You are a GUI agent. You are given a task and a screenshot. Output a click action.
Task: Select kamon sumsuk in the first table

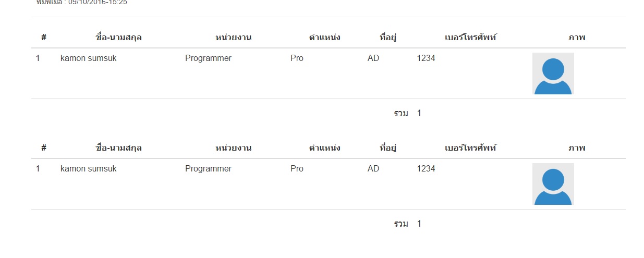point(89,58)
